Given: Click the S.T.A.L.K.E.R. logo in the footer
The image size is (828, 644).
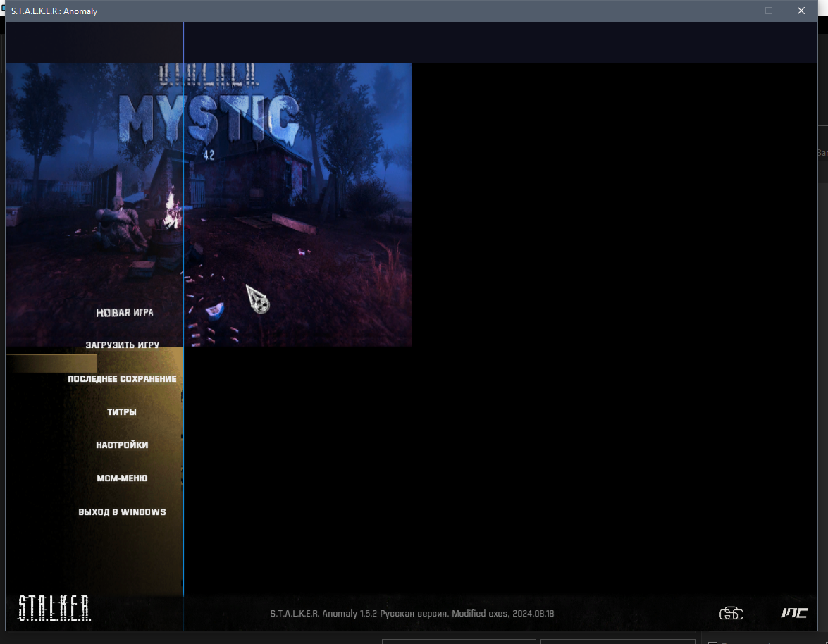Looking at the screenshot, I should (54, 607).
